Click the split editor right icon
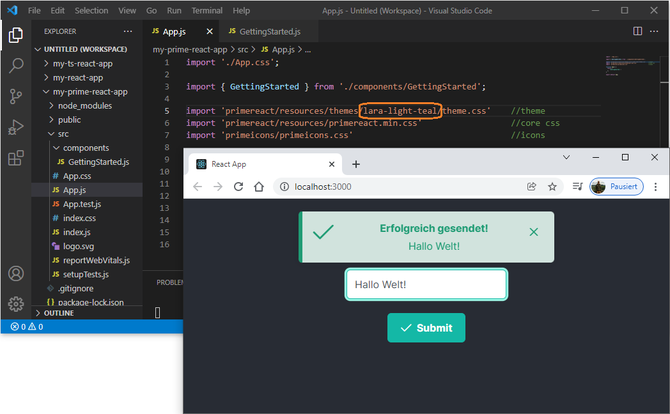The image size is (670, 414). [x=638, y=31]
